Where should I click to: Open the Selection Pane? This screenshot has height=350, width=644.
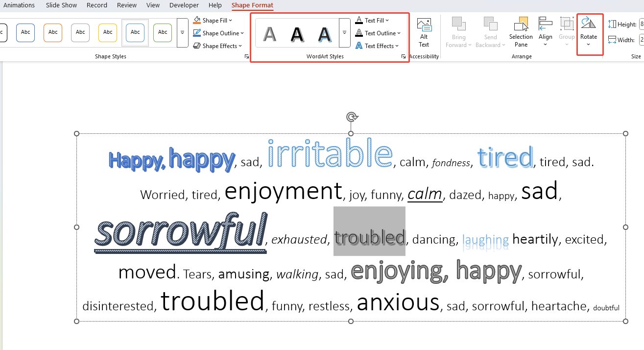pyautogui.click(x=521, y=32)
